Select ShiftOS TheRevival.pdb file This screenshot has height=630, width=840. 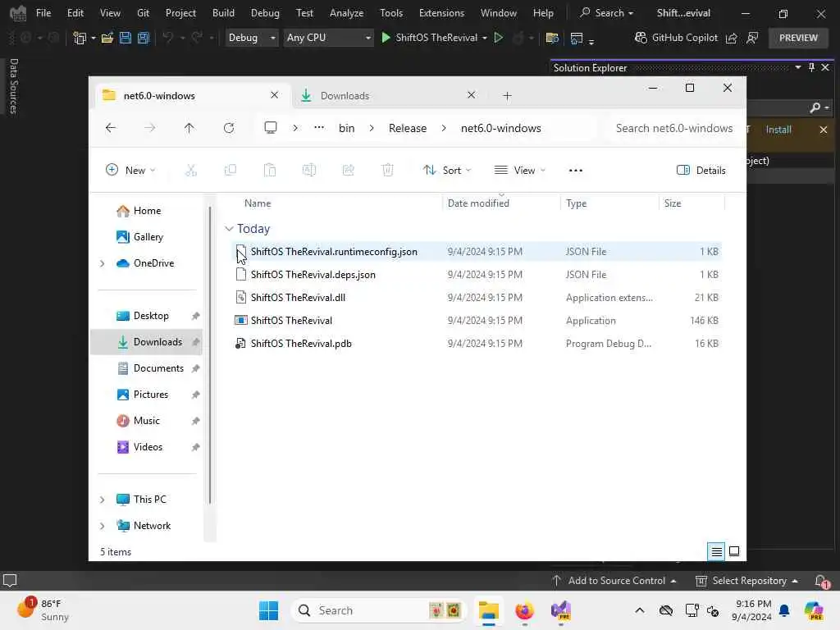(477, 344)
